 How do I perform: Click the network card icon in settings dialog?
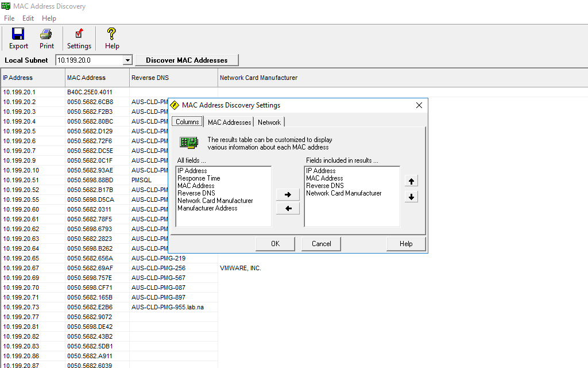coord(188,143)
